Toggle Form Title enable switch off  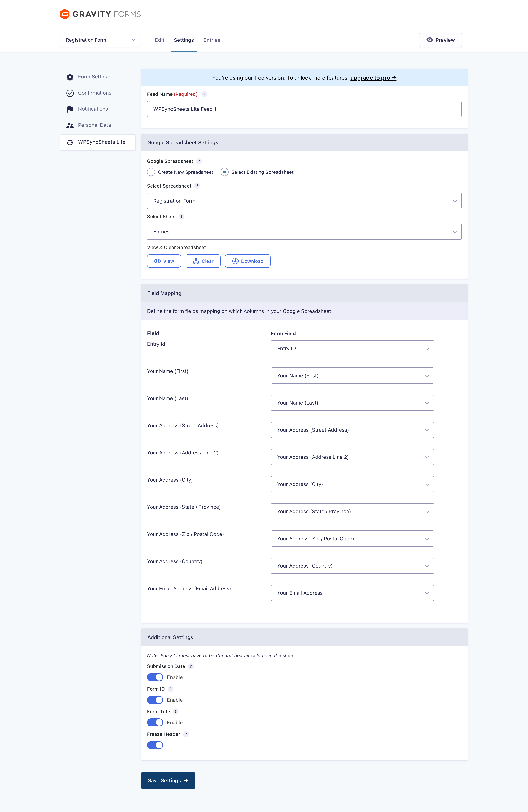(x=155, y=722)
